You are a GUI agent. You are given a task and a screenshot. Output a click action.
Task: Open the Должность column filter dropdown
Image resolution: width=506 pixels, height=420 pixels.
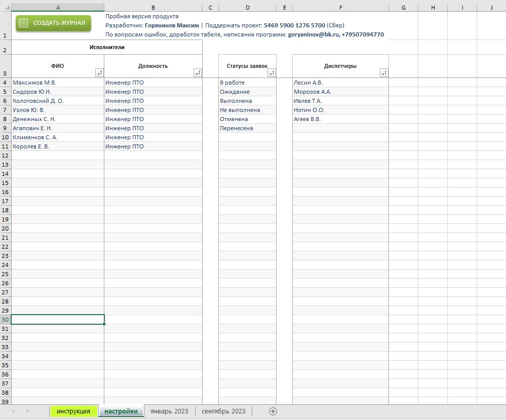pyautogui.click(x=198, y=73)
